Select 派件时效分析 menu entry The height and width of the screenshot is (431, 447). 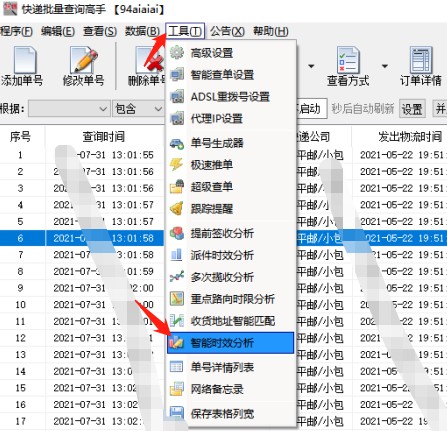tap(230, 255)
